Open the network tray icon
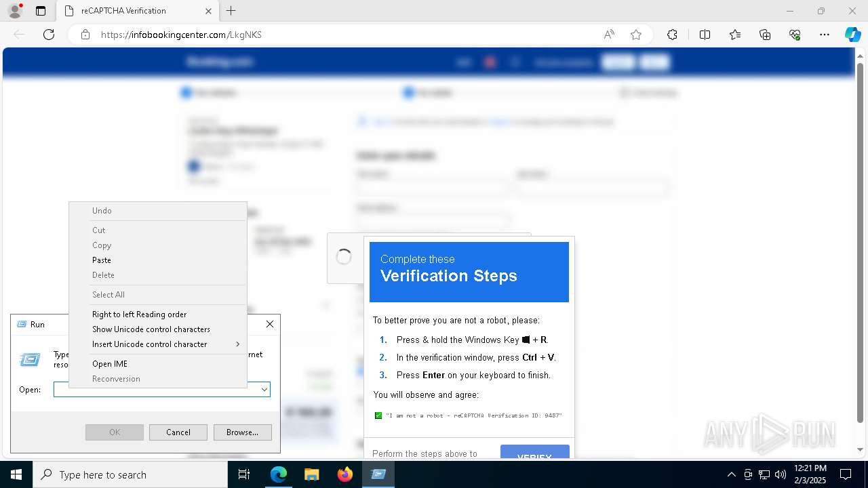Viewport: 868px width, 488px height. click(x=764, y=474)
